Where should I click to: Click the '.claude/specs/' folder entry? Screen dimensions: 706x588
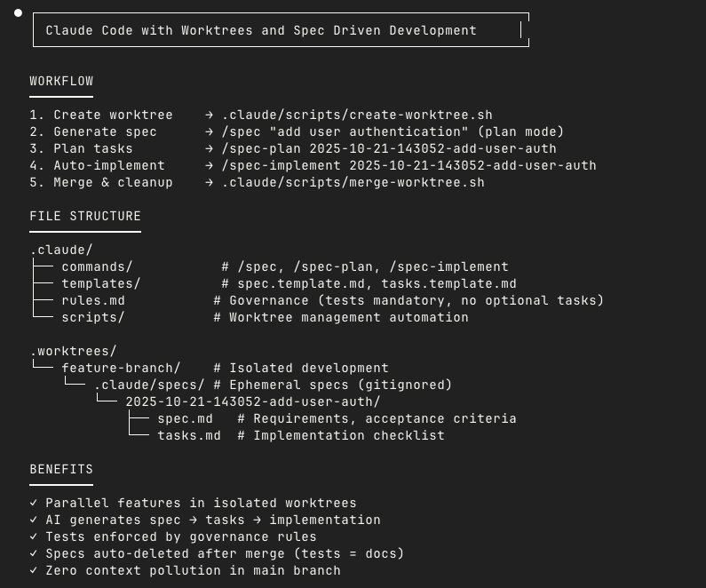pyautogui.click(x=149, y=385)
